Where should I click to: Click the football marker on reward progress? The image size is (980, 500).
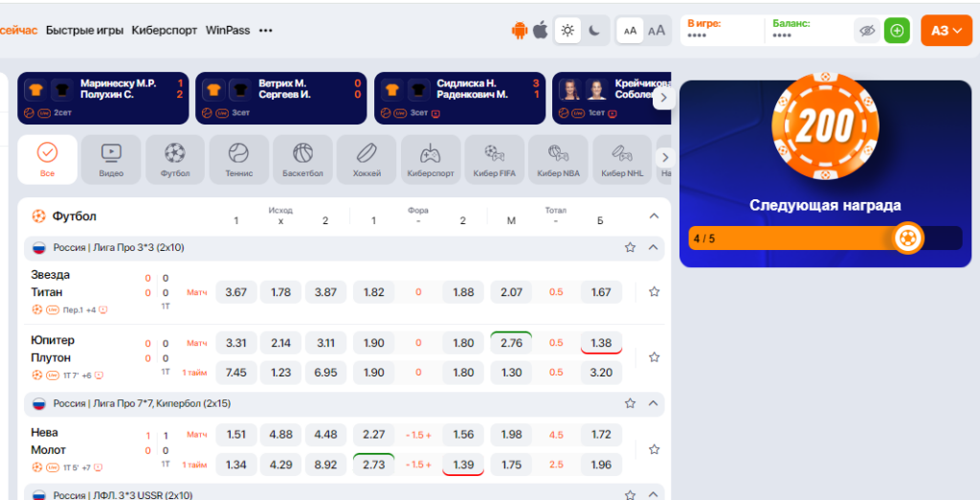(907, 238)
